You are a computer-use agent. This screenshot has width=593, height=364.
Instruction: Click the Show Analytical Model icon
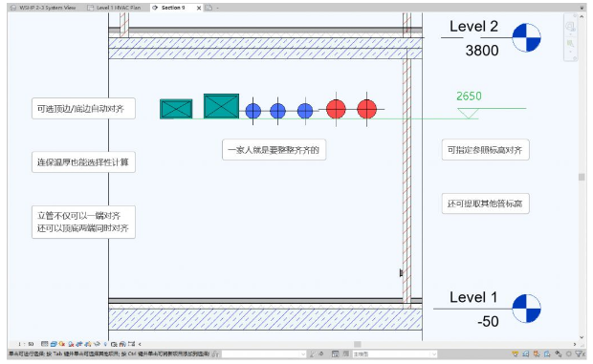122,344
